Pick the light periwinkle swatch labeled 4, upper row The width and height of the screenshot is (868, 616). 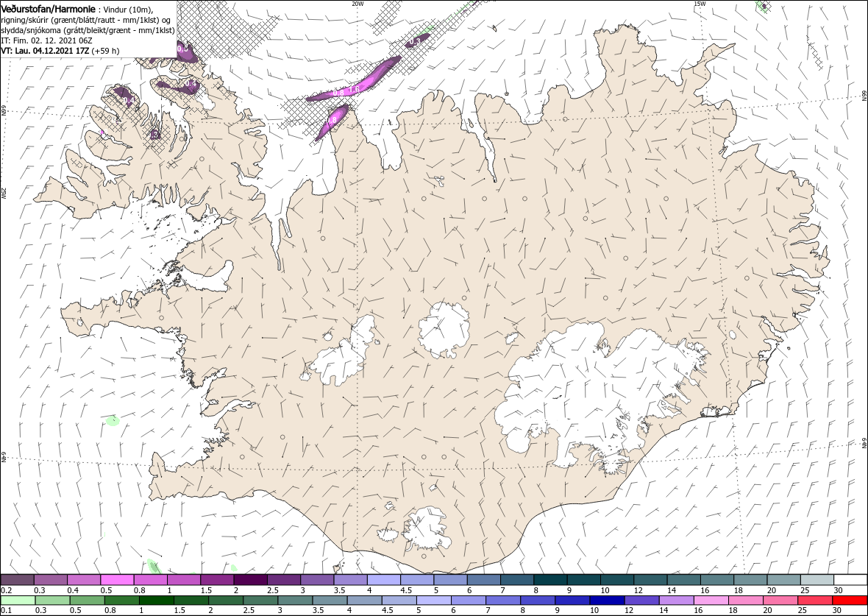pos(384,580)
